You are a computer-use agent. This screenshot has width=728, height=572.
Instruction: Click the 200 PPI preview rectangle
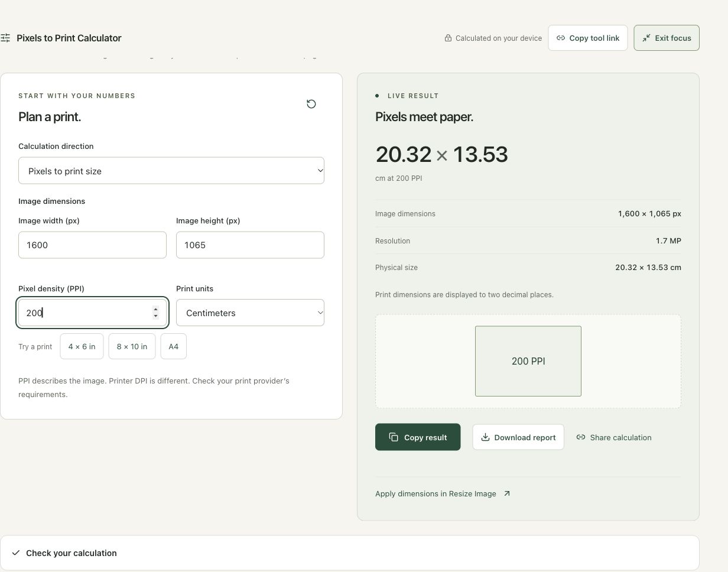[528, 361]
